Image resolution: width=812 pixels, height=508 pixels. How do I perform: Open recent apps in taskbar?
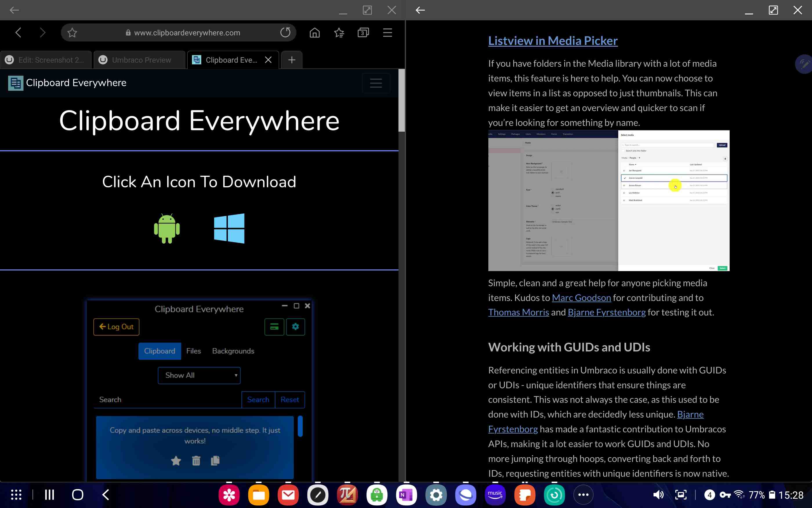(50, 495)
